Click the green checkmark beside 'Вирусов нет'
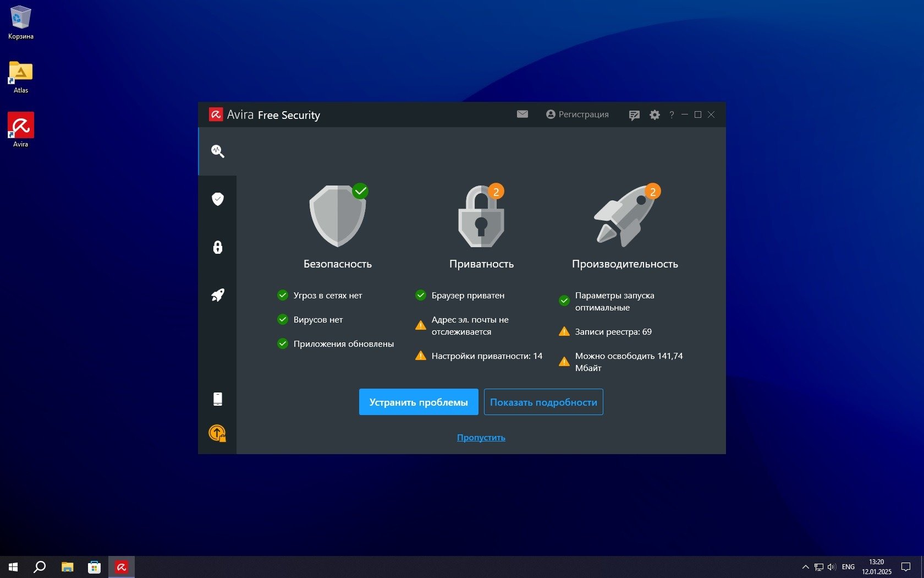The image size is (924, 578). [x=283, y=319]
